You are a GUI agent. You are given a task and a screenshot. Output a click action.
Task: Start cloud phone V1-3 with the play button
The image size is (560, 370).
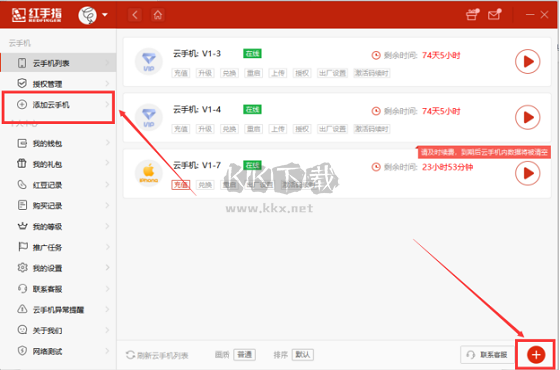528,62
